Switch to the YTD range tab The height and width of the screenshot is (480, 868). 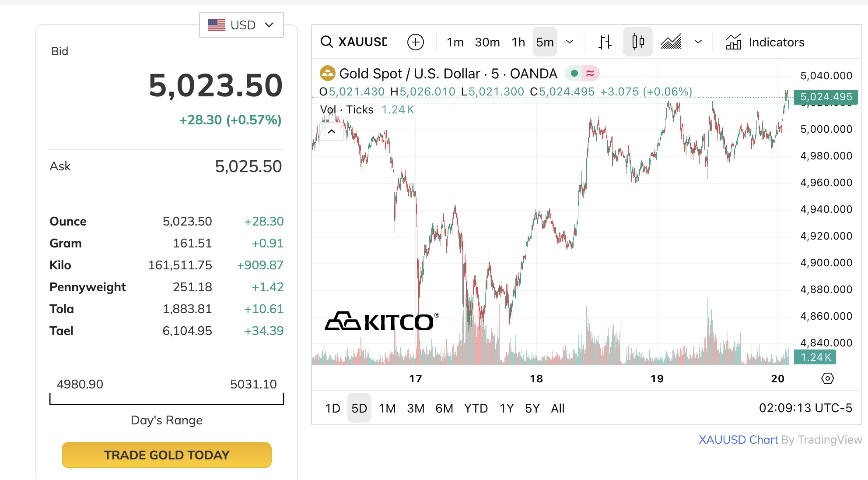pyautogui.click(x=476, y=408)
